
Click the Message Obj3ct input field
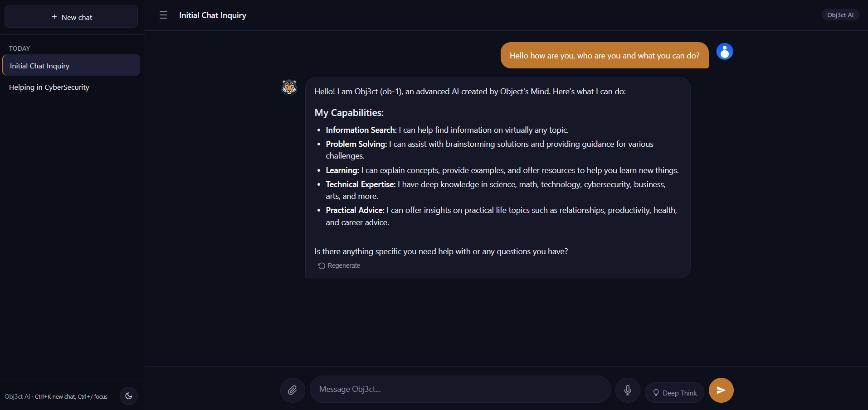(460, 389)
